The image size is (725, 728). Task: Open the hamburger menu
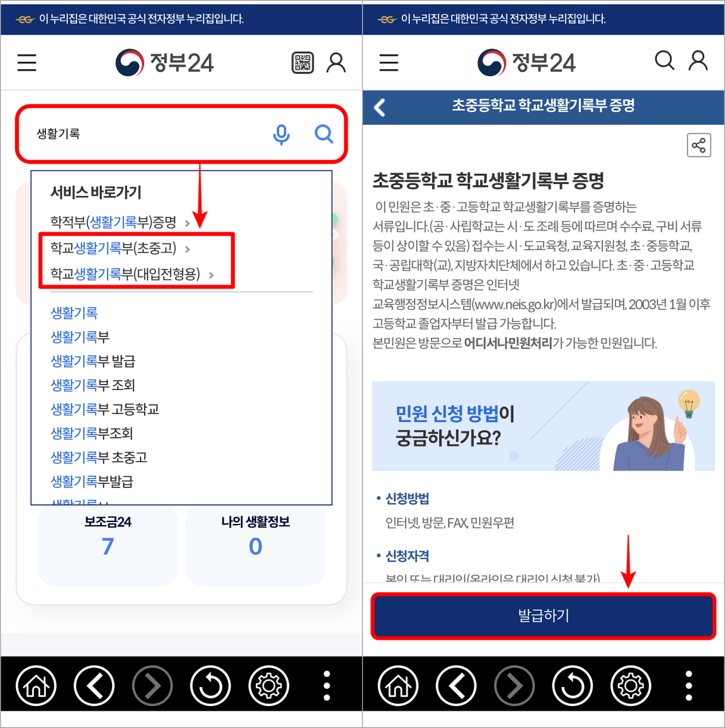click(26, 62)
